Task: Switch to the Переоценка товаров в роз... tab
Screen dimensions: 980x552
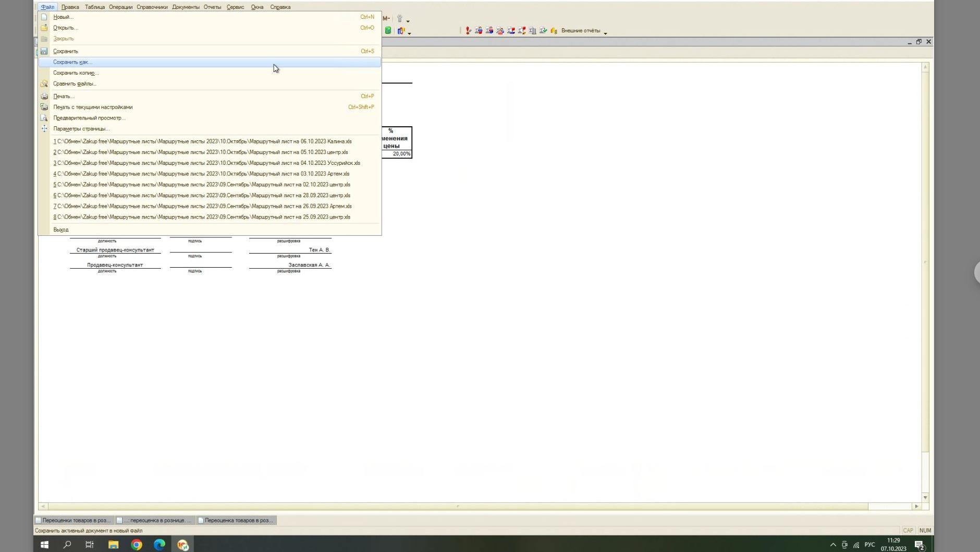Action: [236, 520]
